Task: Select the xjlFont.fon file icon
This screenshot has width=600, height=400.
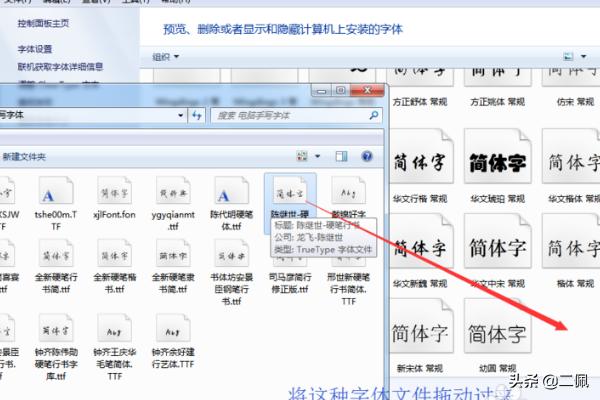Action: point(114,191)
